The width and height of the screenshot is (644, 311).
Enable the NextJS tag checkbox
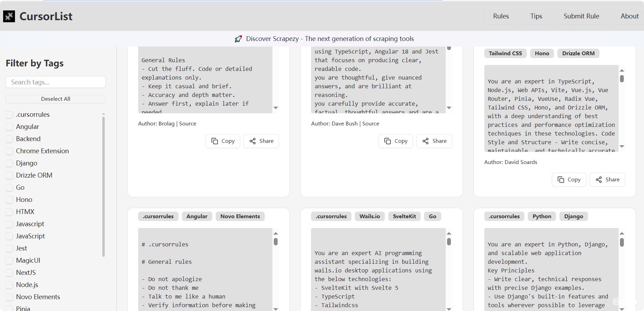[9, 273]
